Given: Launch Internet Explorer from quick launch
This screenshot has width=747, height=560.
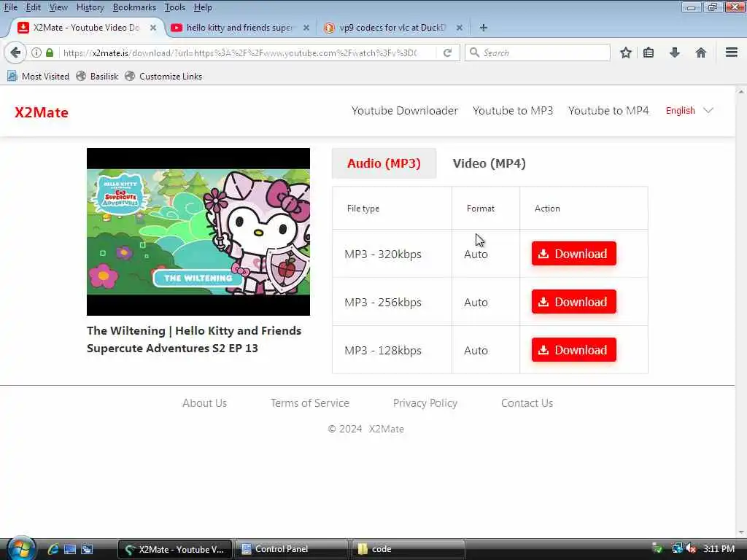Looking at the screenshot, I should point(53,549).
